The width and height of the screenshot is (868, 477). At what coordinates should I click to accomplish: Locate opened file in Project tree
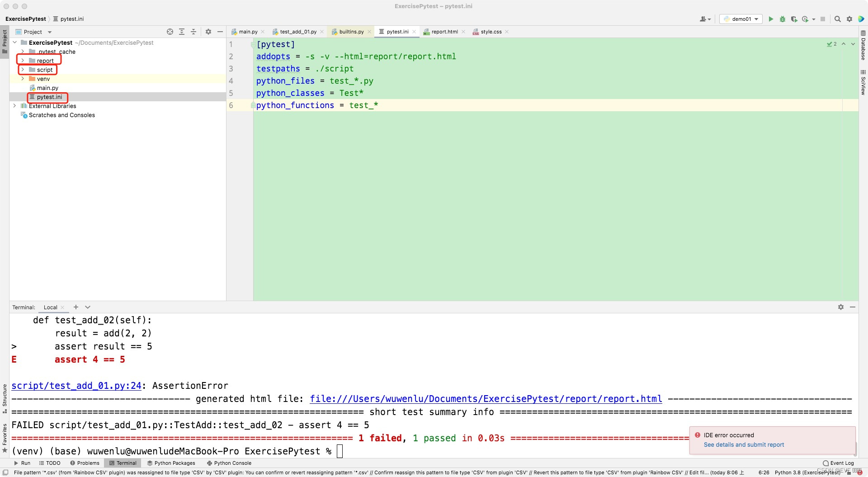coord(170,32)
